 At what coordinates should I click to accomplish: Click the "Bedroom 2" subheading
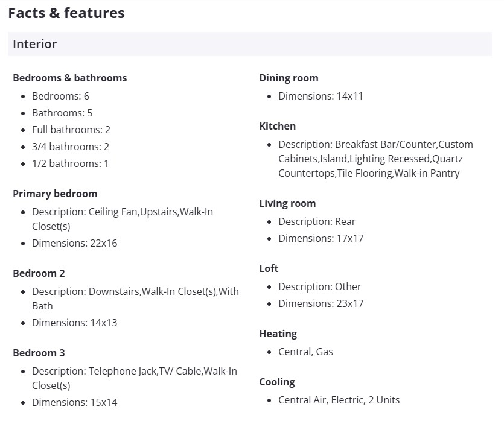pyautogui.click(x=39, y=273)
